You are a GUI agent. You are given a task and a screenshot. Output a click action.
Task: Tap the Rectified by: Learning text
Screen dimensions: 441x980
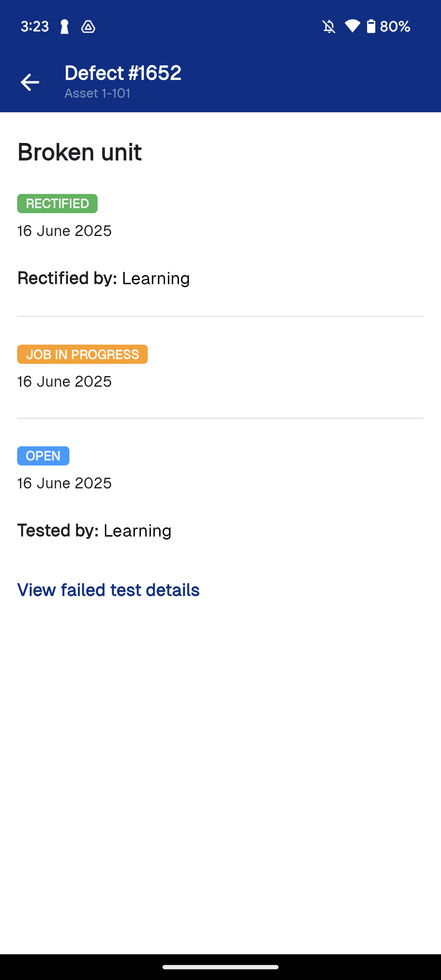coord(103,278)
